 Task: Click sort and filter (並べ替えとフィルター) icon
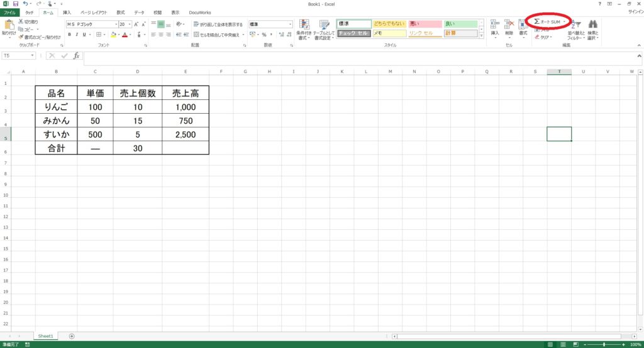pos(575,25)
